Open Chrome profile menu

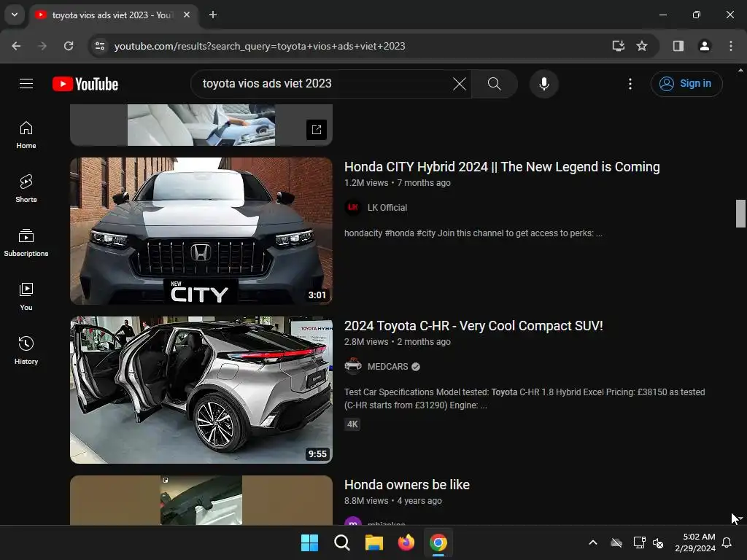coord(704,46)
